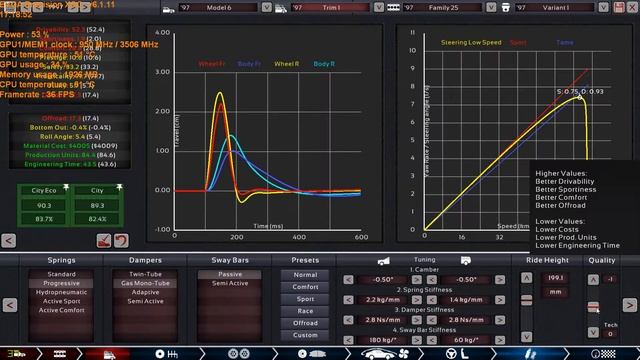Select Twin-Tube dampers
640x360 pixels.
click(x=145, y=274)
